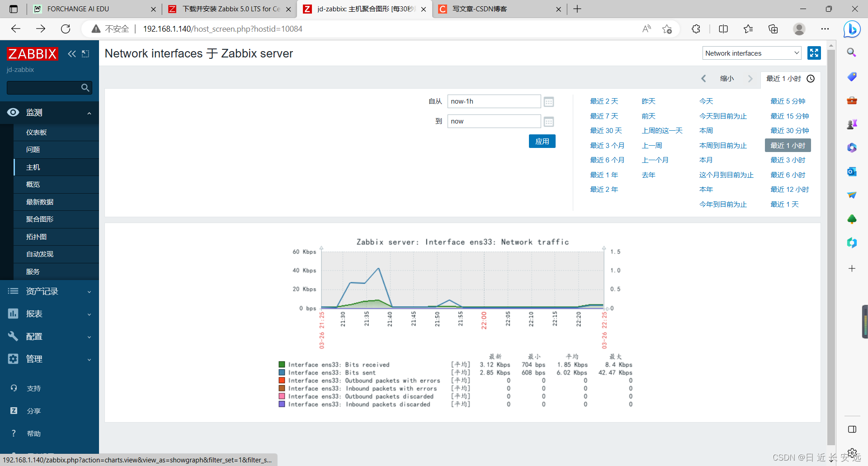Screen dimensions: 868x466
Task: Open the browser collections icon
Action: (x=773, y=29)
